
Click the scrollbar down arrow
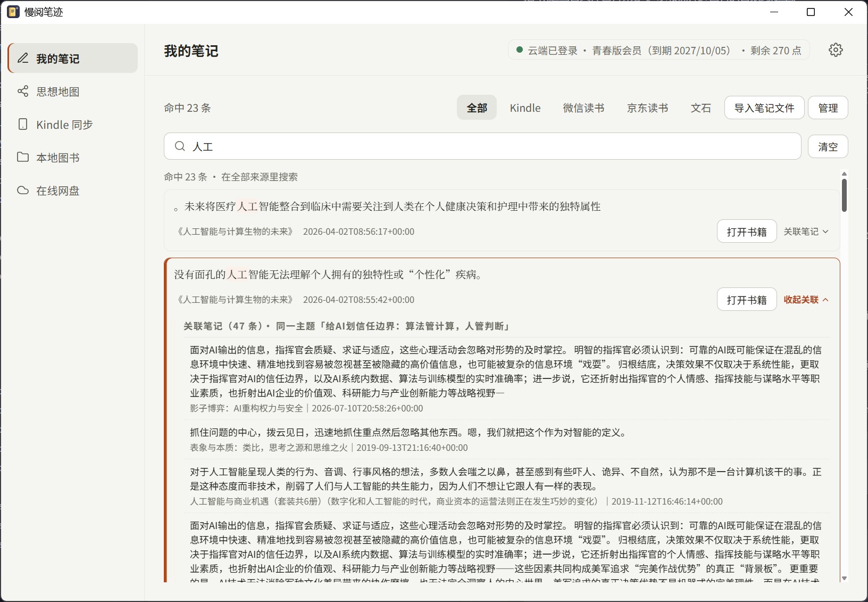[844, 578]
